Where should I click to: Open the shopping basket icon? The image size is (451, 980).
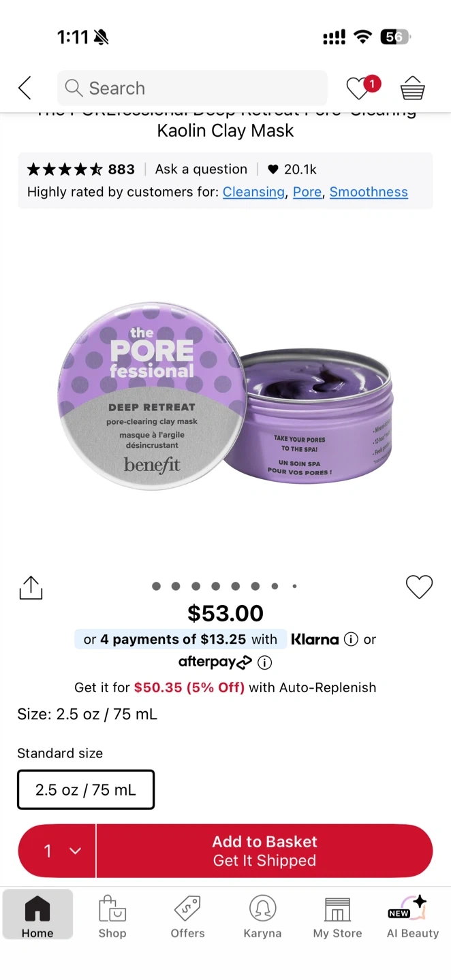pos(412,88)
